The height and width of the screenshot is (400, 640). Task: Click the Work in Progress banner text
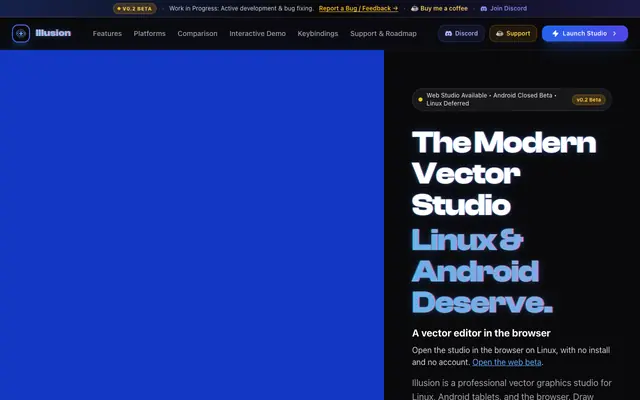coord(241,9)
